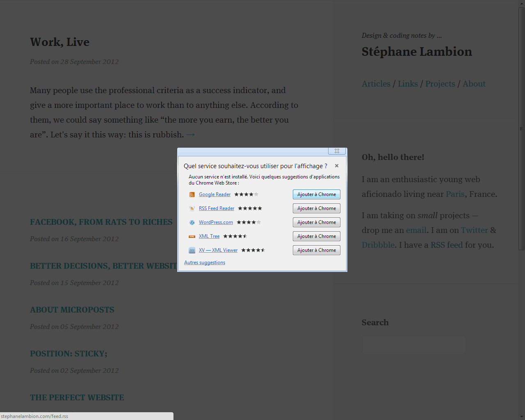Open the About Microposts post
Screen dimensions: 525x420
(72, 310)
